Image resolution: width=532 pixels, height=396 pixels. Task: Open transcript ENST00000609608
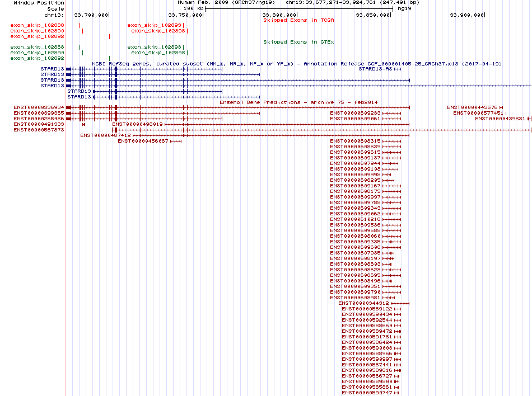pos(355,247)
